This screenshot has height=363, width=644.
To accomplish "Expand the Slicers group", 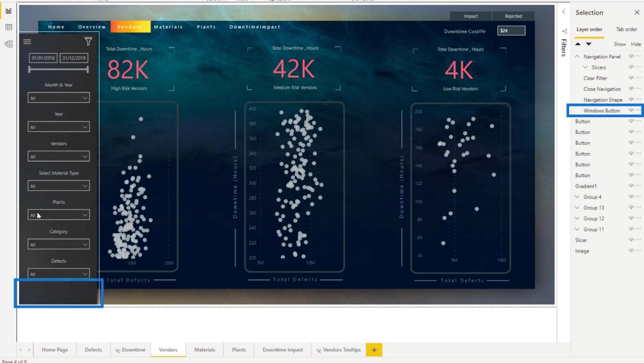I will pyautogui.click(x=586, y=68).
